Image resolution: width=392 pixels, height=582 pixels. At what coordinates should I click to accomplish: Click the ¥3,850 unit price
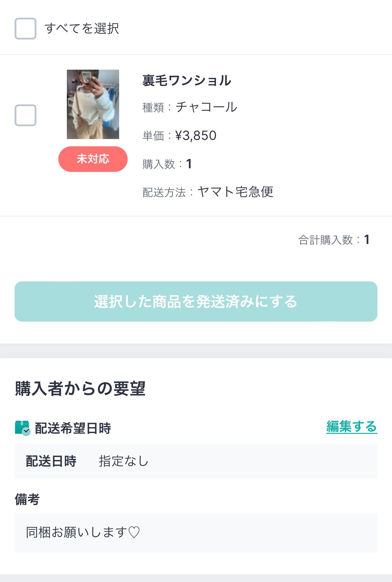(196, 136)
